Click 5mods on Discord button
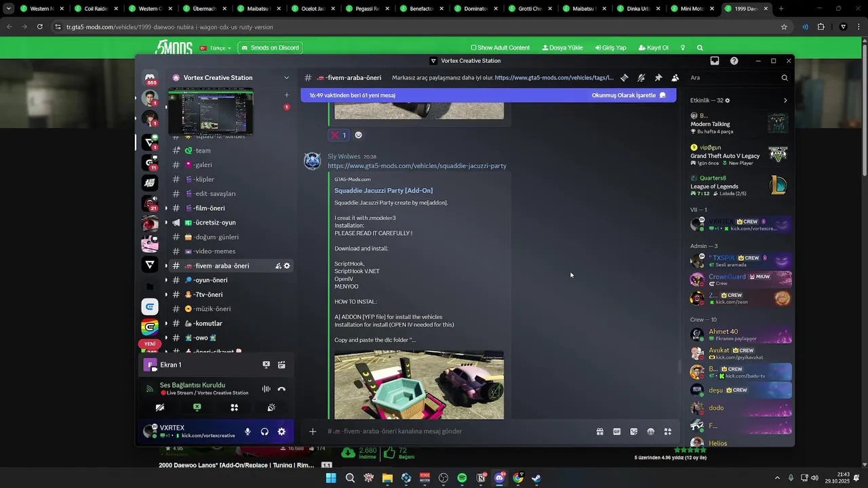 click(270, 48)
